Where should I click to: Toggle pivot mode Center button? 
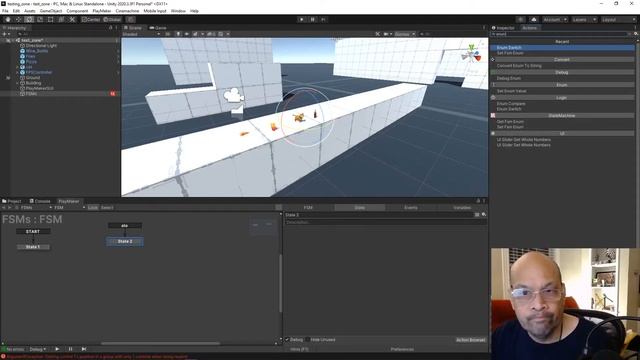(x=91, y=19)
